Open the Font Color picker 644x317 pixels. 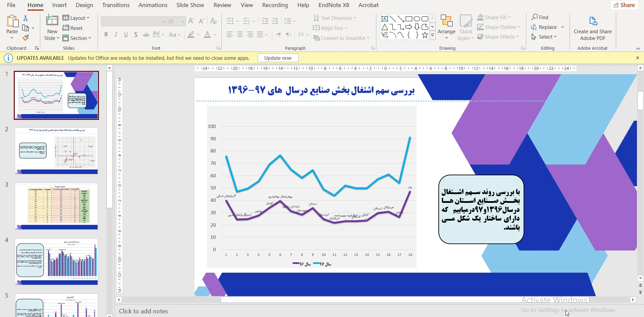click(215, 35)
